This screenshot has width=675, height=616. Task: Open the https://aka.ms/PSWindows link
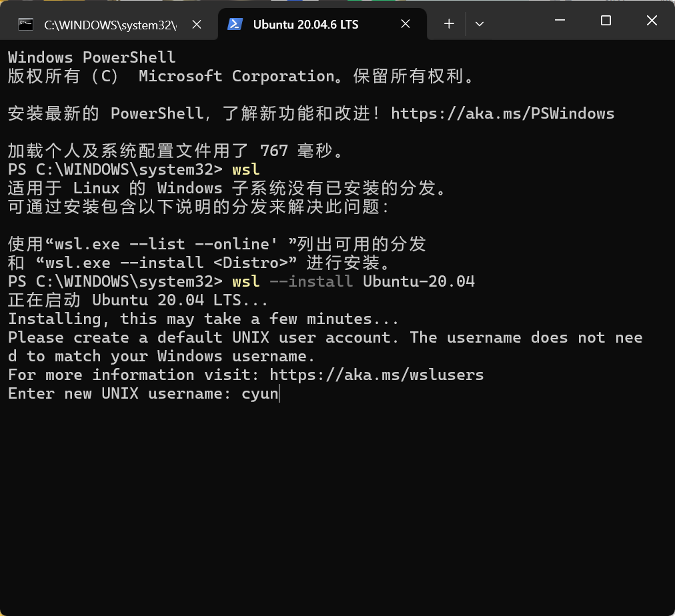click(x=502, y=113)
